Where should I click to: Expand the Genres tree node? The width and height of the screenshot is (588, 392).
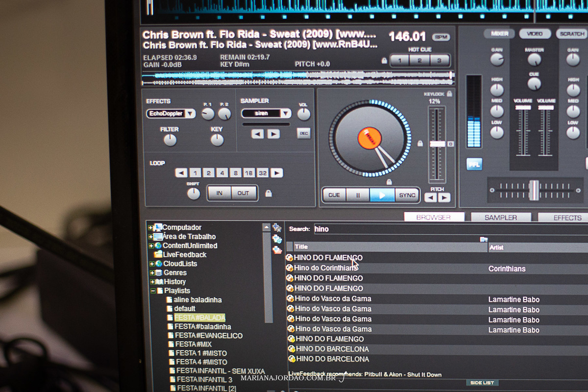(x=151, y=273)
